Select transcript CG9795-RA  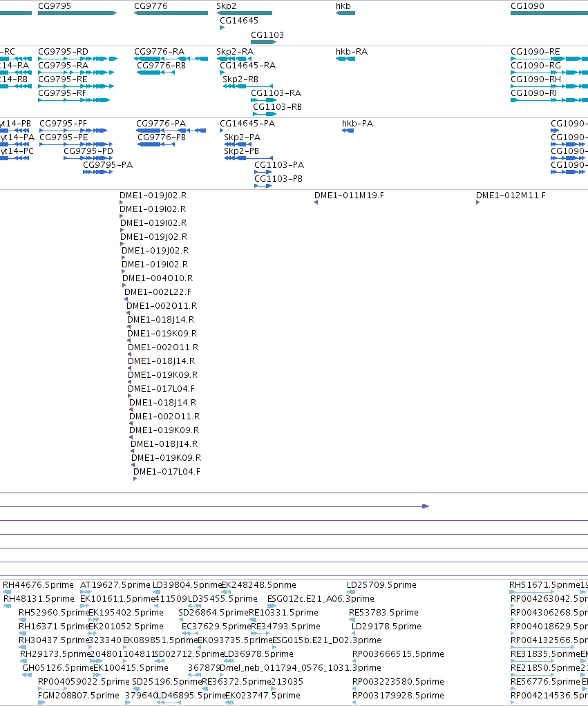pos(63,66)
